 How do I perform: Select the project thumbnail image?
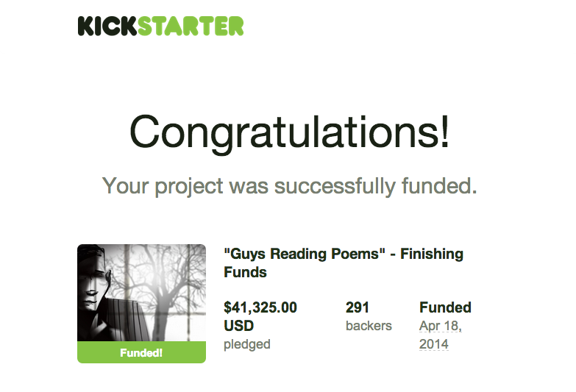[141, 293]
